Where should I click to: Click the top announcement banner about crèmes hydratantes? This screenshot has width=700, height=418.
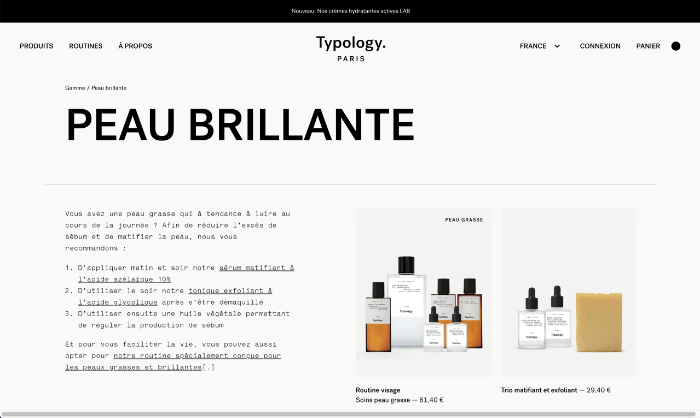[x=350, y=11]
